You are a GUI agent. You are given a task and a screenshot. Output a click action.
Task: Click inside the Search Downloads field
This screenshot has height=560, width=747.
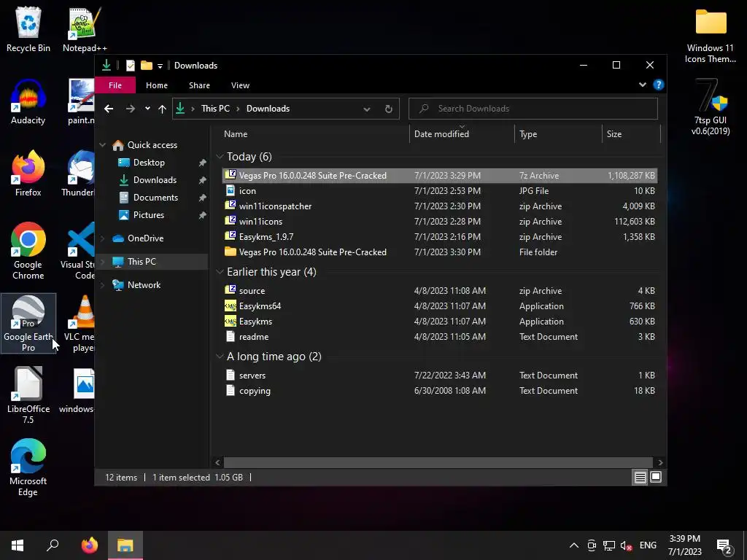click(x=533, y=109)
